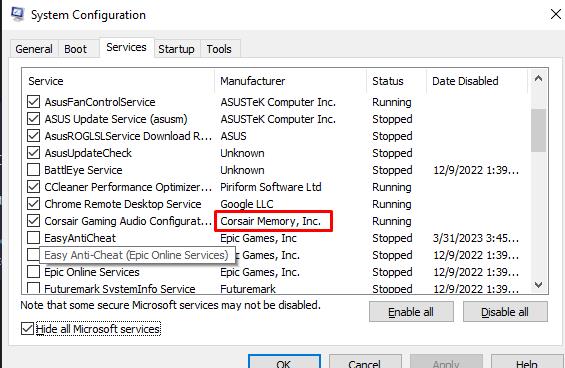Check the EasyAntiCheat service box
This screenshot has width=565, height=368.
pyautogui.click(x=34, y=238)
